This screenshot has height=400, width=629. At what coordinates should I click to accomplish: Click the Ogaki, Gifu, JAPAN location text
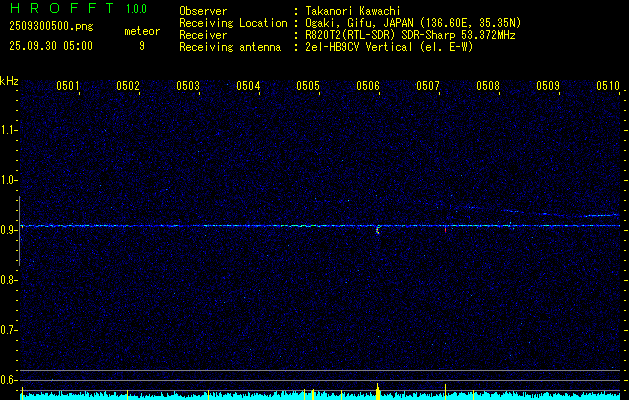click(413, 23)
